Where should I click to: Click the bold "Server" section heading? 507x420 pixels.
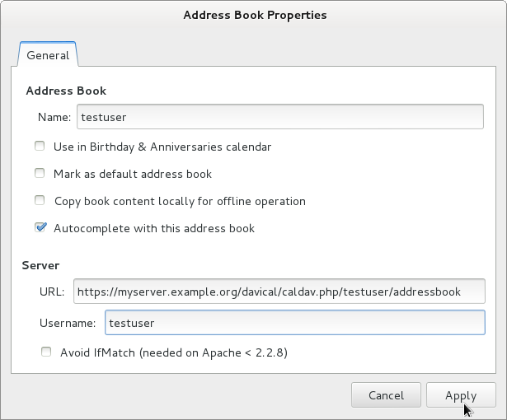point(40,265)
